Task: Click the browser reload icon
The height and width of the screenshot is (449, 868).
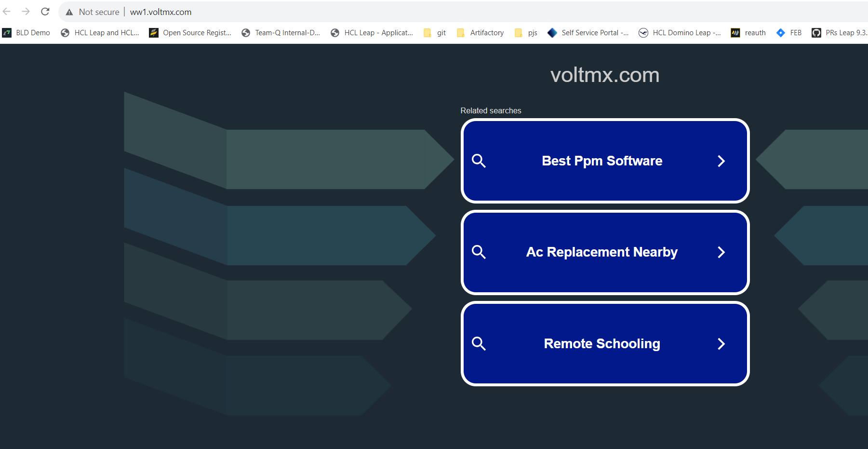Action: (45, 12)
